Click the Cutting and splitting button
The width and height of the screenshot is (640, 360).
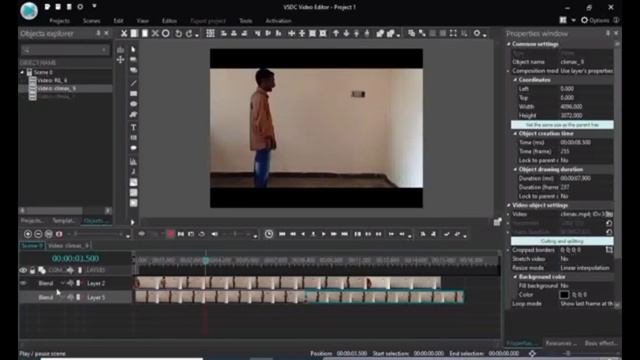(x=562, y=241)
